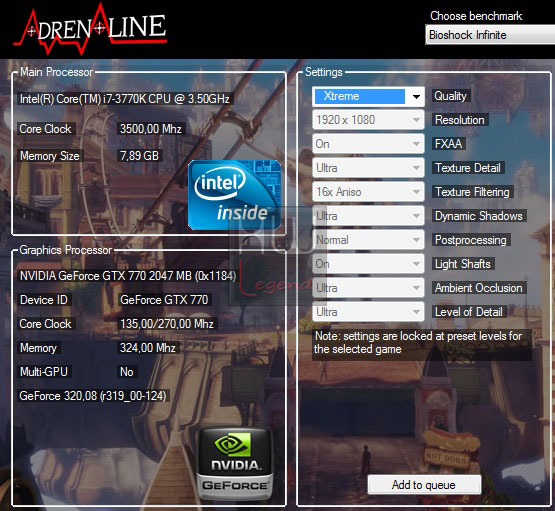This screenshot has height=511, width=555.
Task: Open the Dynamic Shadows dropdown
Action: tap(368, 216)
